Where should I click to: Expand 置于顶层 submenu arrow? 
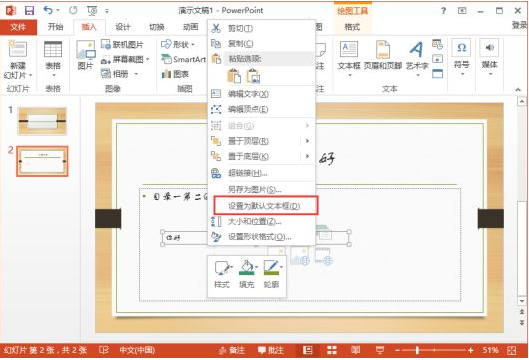pyautogui.click(x=307, y=141)
